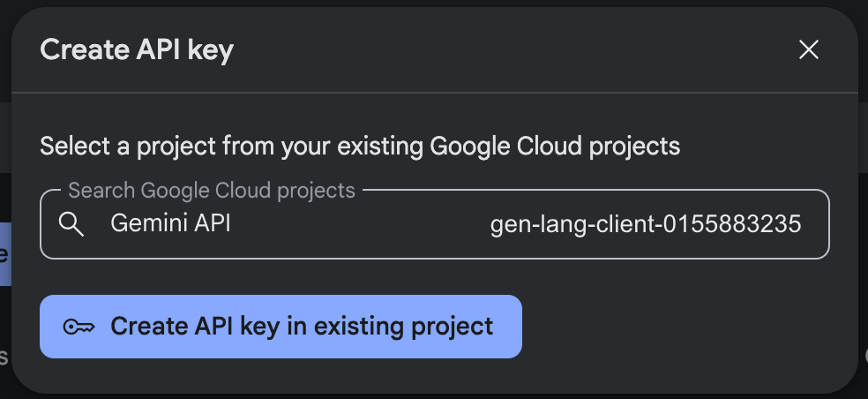The image size is (868, 399).
Task: Dismiss dialog using the X icon
Action: tap(809, 49)
